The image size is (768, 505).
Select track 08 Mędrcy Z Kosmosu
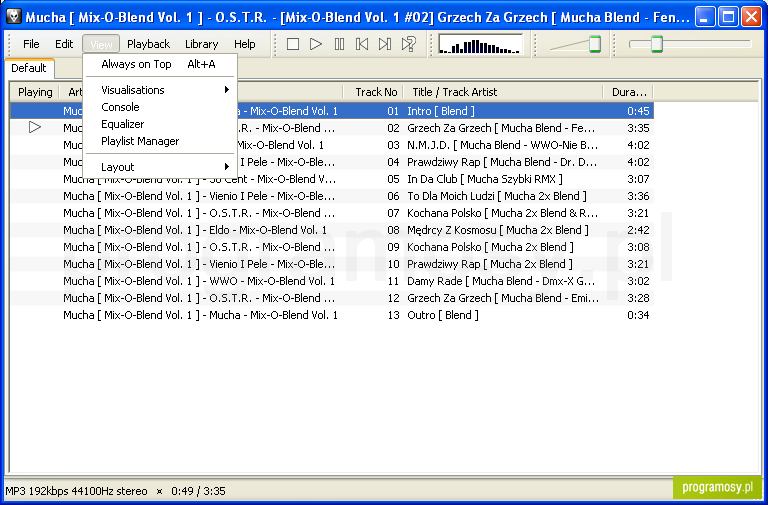coord(332,230)
